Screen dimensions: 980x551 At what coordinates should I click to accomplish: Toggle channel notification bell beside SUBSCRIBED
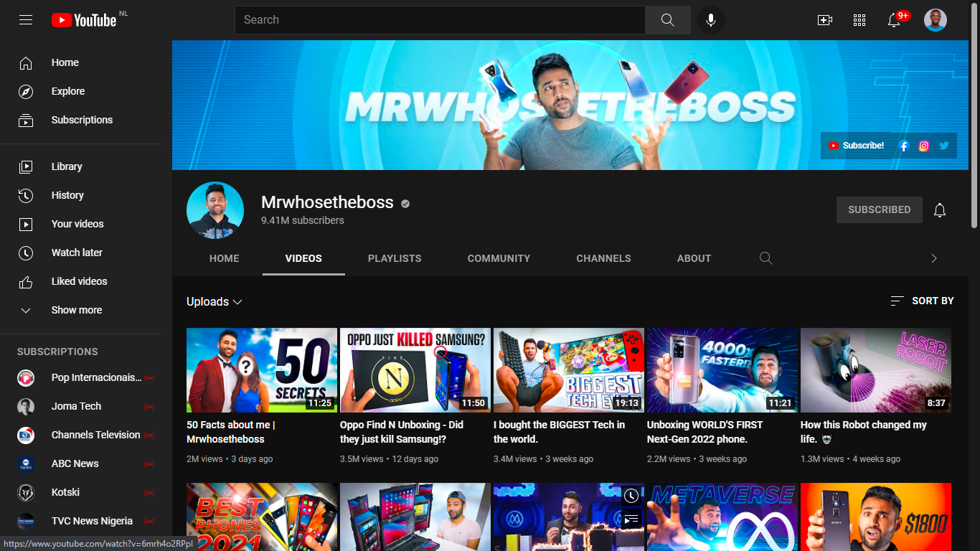pyautogui.click(x=940, y=209)
